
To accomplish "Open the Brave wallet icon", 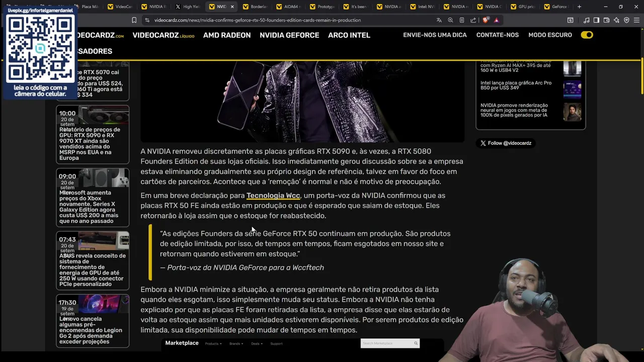I will click(606, 20).
